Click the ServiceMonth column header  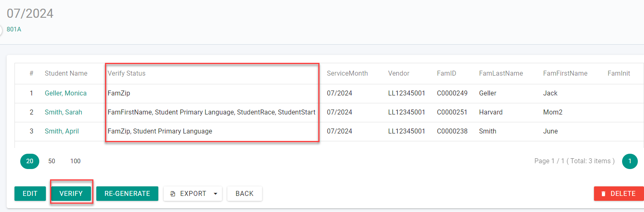click(x=347, y=74)
